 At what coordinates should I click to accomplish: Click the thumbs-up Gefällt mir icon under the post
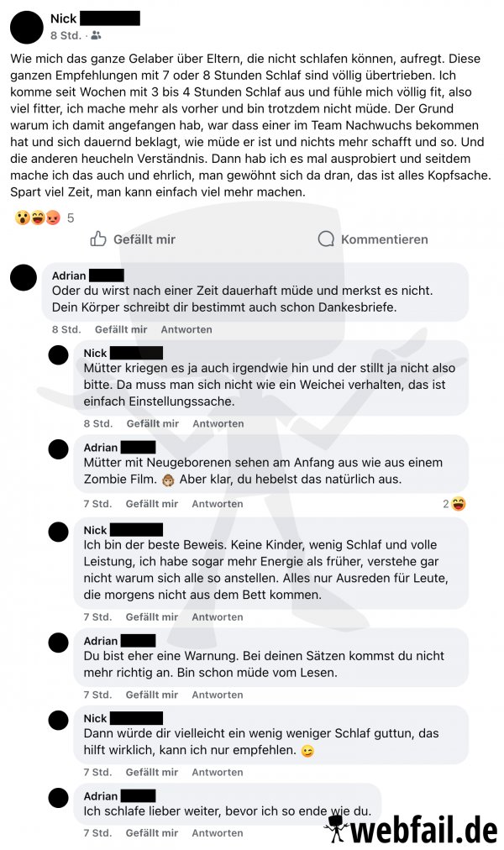click(98, 239)
